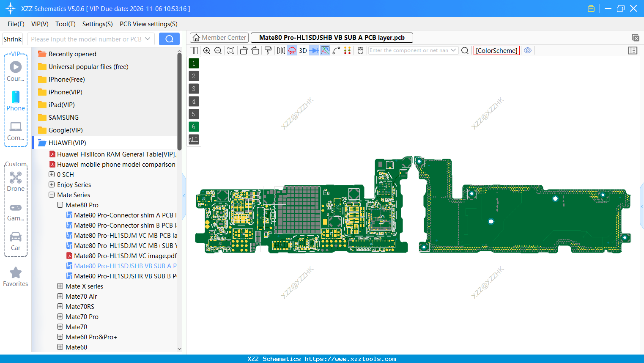
Task: Toggle visibility with the eye icon
Action: 528,50
